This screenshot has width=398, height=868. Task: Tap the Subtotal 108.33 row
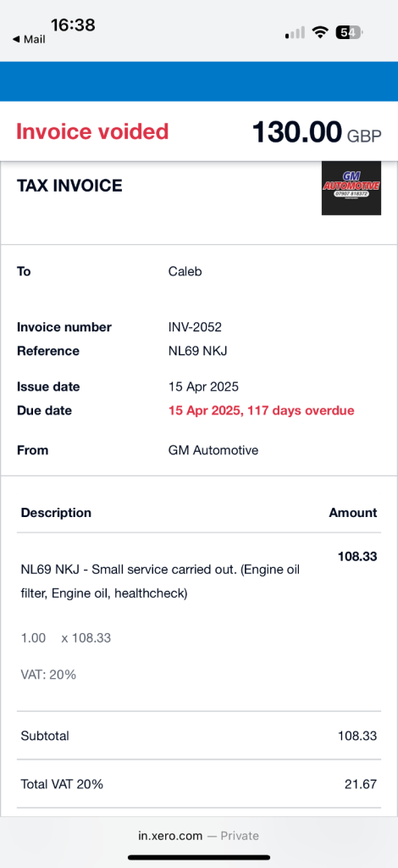[x=199, y=736]
